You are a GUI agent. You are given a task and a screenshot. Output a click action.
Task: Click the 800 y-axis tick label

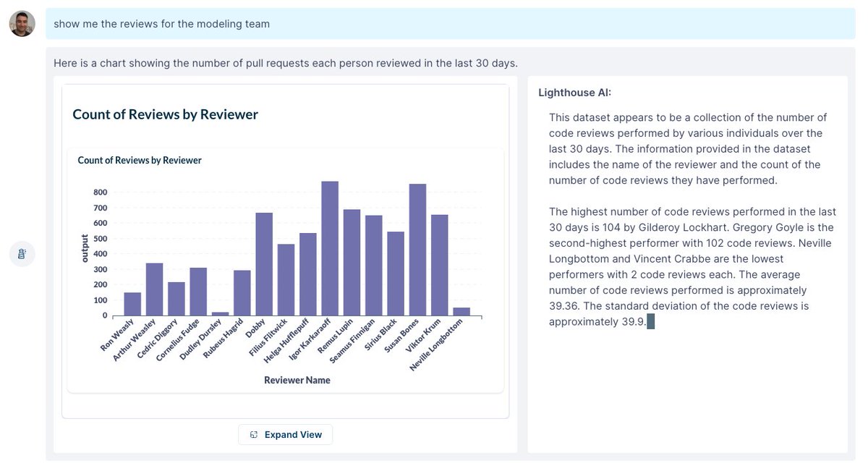coord(100,192)
